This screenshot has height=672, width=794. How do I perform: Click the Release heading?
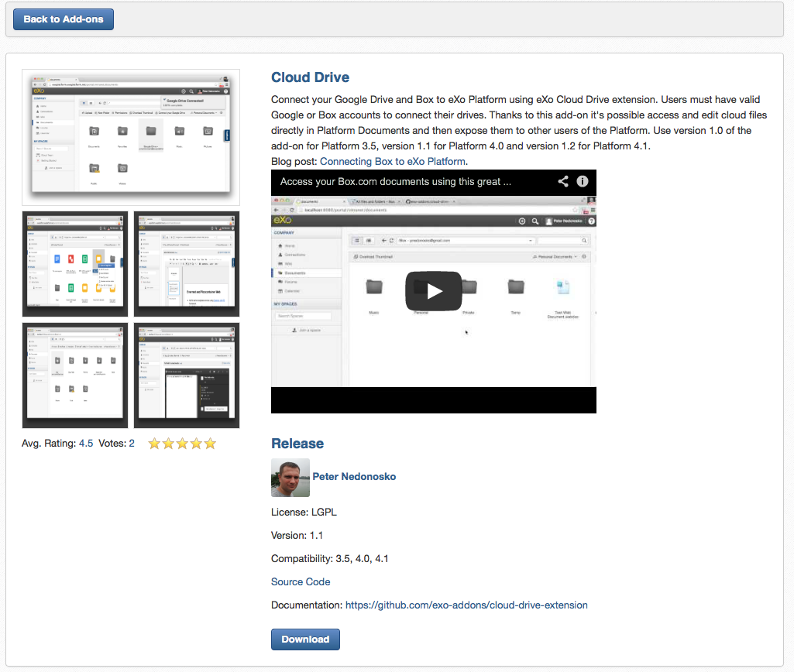(297, 444)
